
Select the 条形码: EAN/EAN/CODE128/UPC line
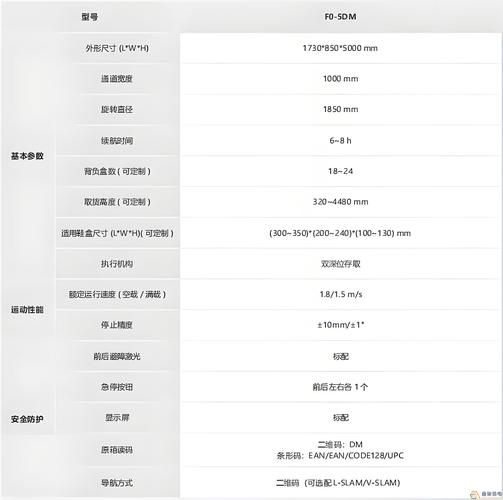click(340, 456)
